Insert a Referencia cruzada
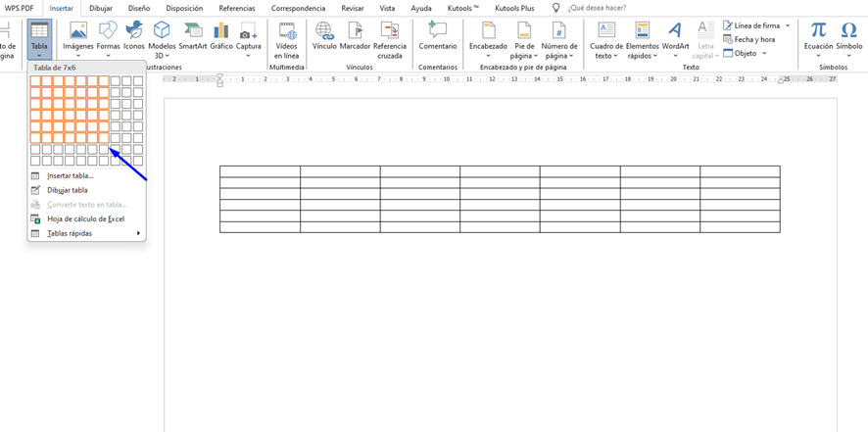Screen dimensions: 868x432 390,40
